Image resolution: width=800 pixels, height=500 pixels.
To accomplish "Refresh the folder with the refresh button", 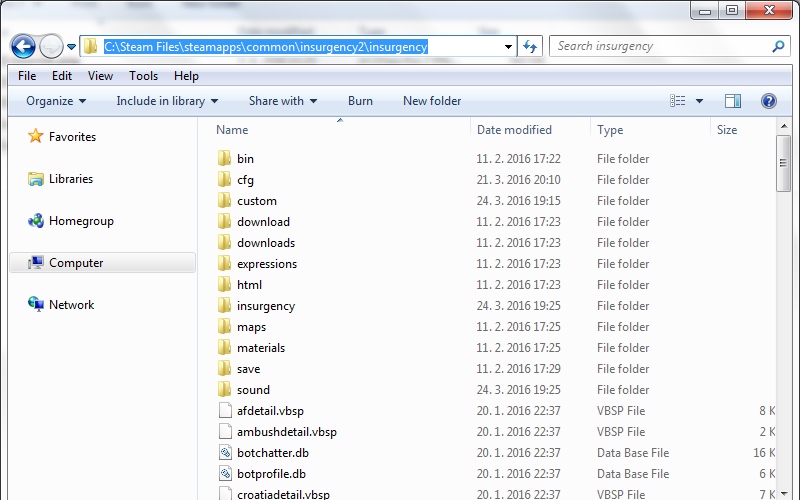I will (530, 47).
